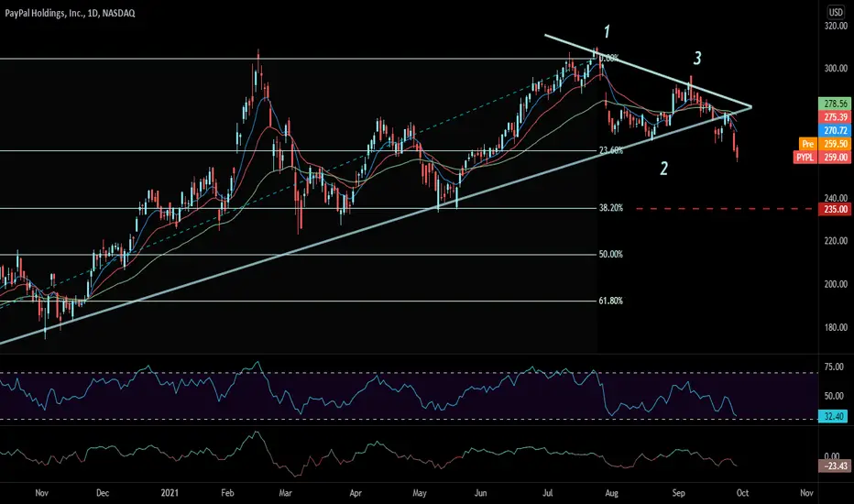Image resolution: width=854 pixels, height=504 pixels.
Task: Click the 300.00 price axis label
Action: tap(836, 68)
